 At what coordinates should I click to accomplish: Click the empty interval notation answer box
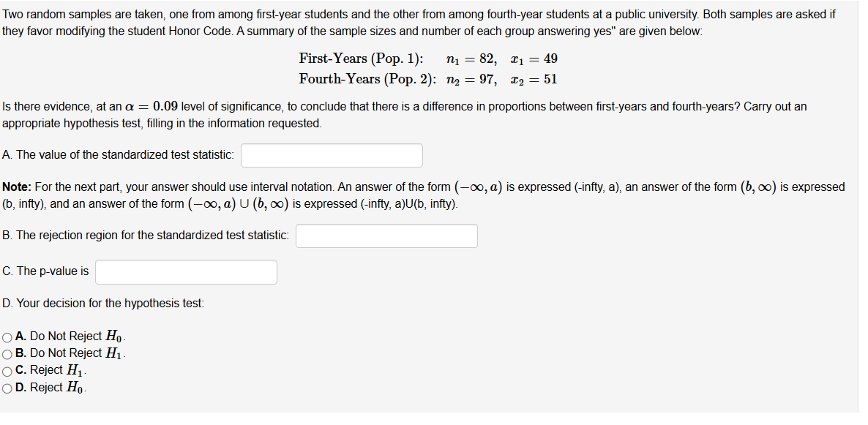point(386,236)
